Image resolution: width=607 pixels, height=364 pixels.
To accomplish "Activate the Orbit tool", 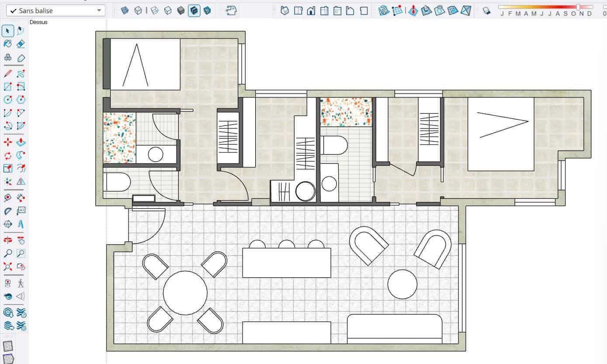I will pos(7,239).
